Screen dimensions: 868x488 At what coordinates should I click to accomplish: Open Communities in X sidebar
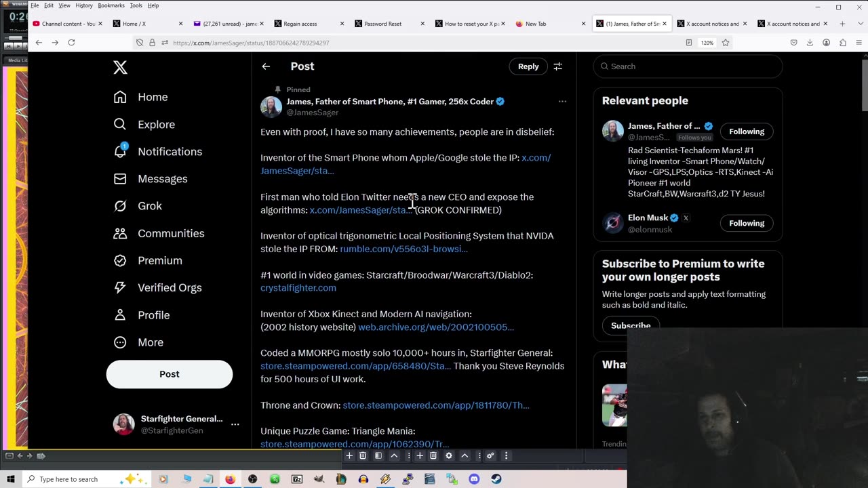[x=159, y=233]
